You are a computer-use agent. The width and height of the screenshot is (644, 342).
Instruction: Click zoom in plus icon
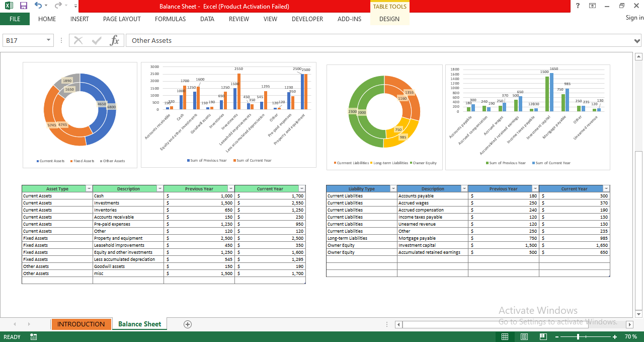click(615, 336)
